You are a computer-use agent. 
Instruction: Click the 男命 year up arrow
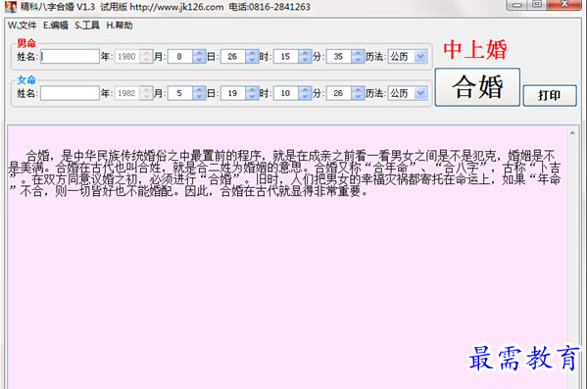[146, 53]
